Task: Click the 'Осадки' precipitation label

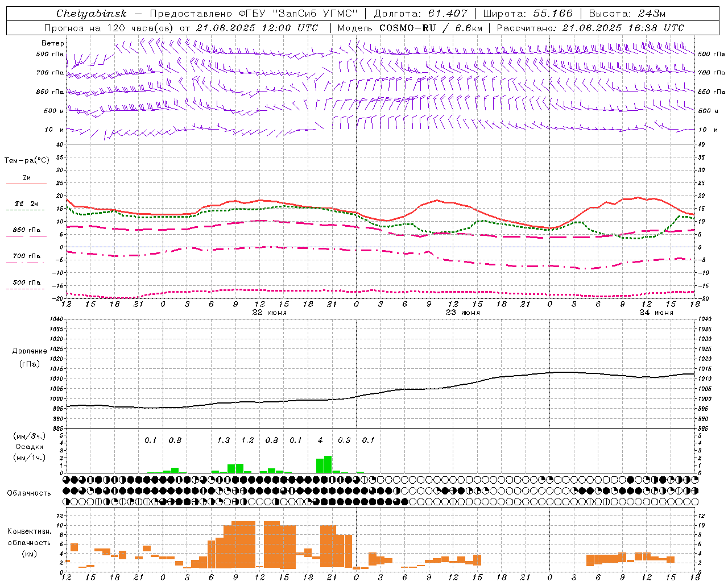Action: pos(29,447)
